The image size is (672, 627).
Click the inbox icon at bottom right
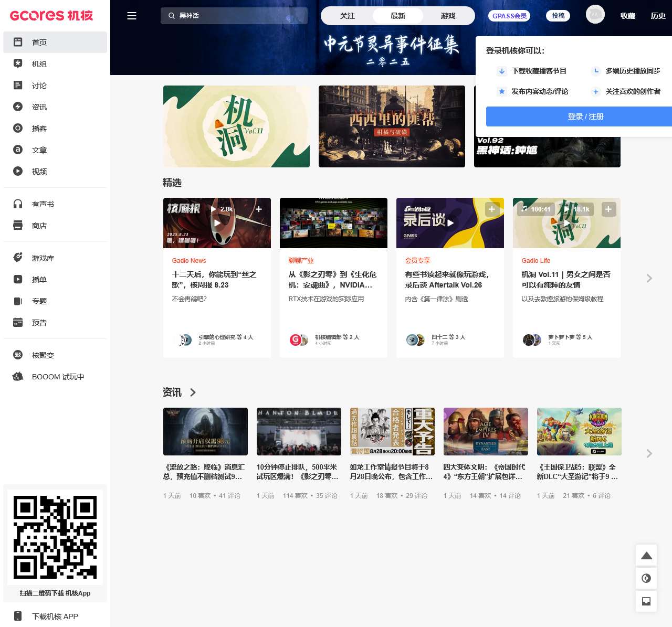(x=646, y=601)
